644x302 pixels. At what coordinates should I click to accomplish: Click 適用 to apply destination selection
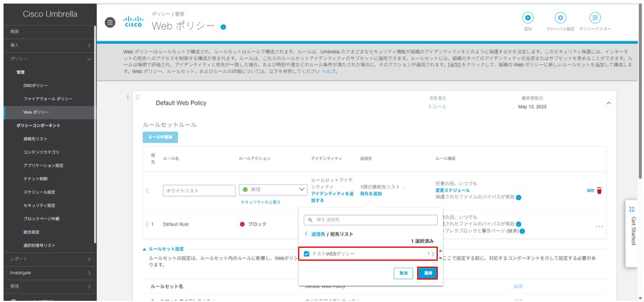pyautogui.click(x=428, y=273)
